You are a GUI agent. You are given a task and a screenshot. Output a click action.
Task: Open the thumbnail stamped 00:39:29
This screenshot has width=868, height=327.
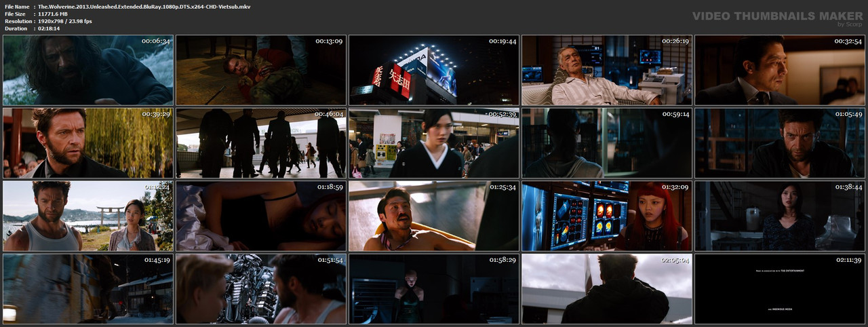click(88, 143)
